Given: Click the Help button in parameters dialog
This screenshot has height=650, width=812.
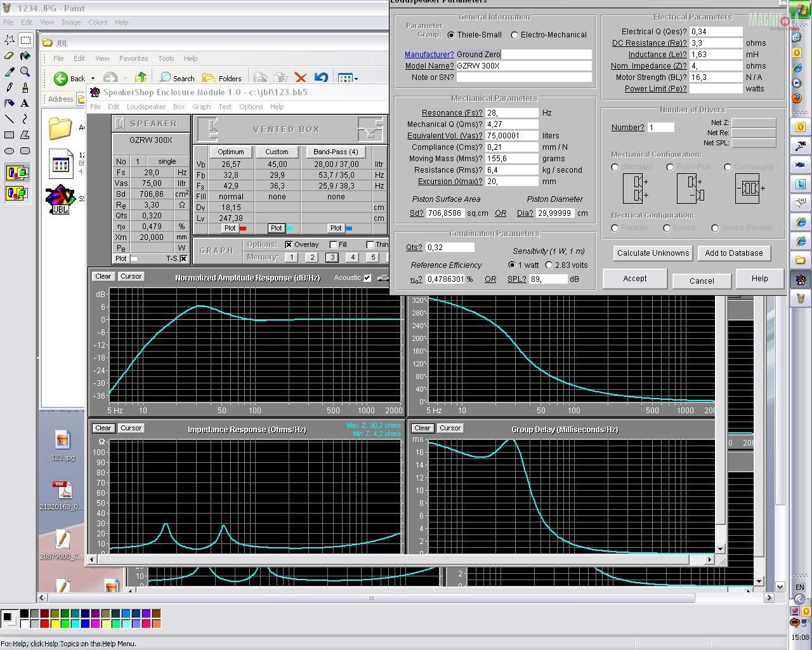Looking at the screenshot, I should click(x=759, y=279).
